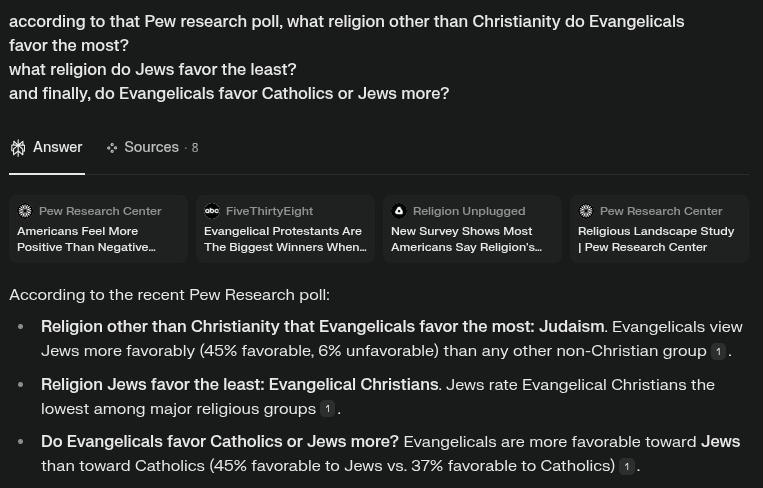This screenshot has height=488, width=763.
Task: Click the sources count number 8
Action: click(x=195, y=148)
